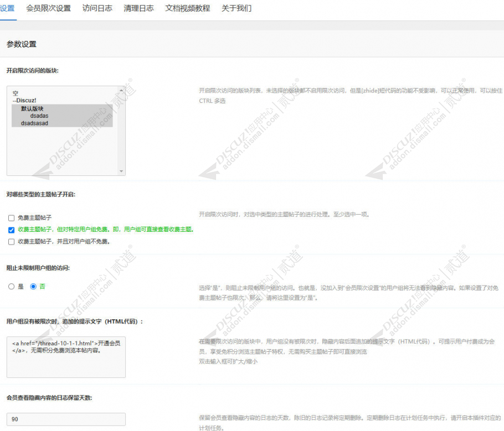
Task: Click the 日志保留天数 field showing 90
Action: pos(66,419)
